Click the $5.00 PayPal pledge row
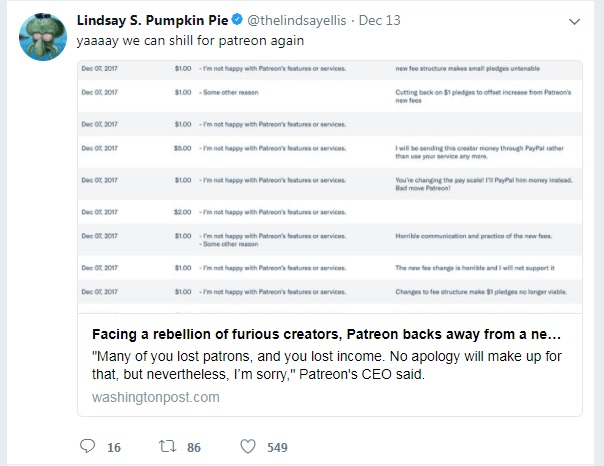The height and width of the screenshot is (466, 604). (x=330, y=152)
